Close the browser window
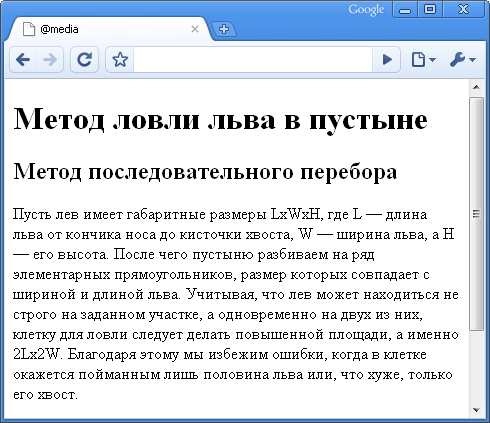 pyautogui.click(x=464, y=9)
